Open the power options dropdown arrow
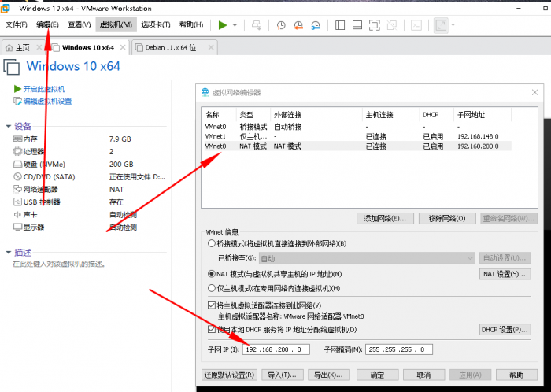Image resolution: width=551 pixels, height=392 pixels. click(235, 25)
